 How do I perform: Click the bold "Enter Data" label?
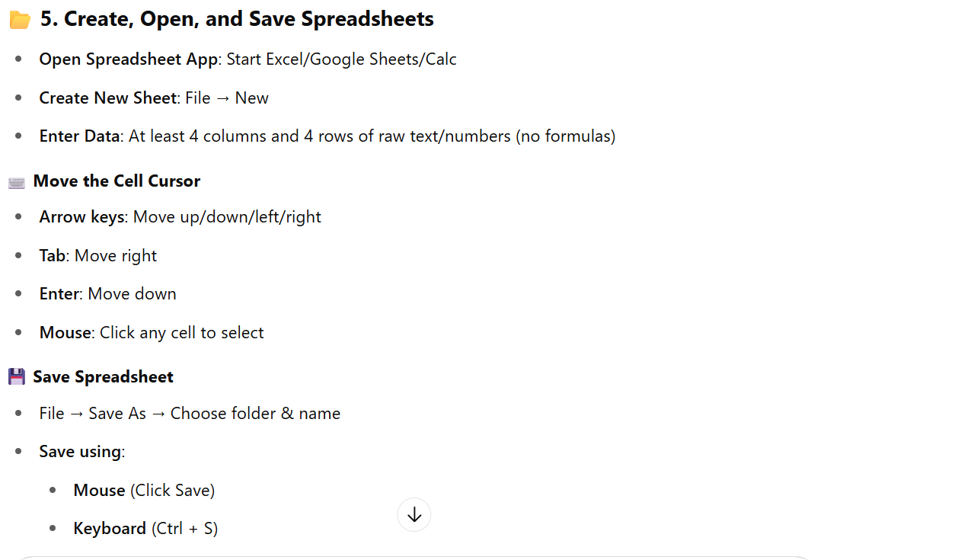click(x=79, y=136)
